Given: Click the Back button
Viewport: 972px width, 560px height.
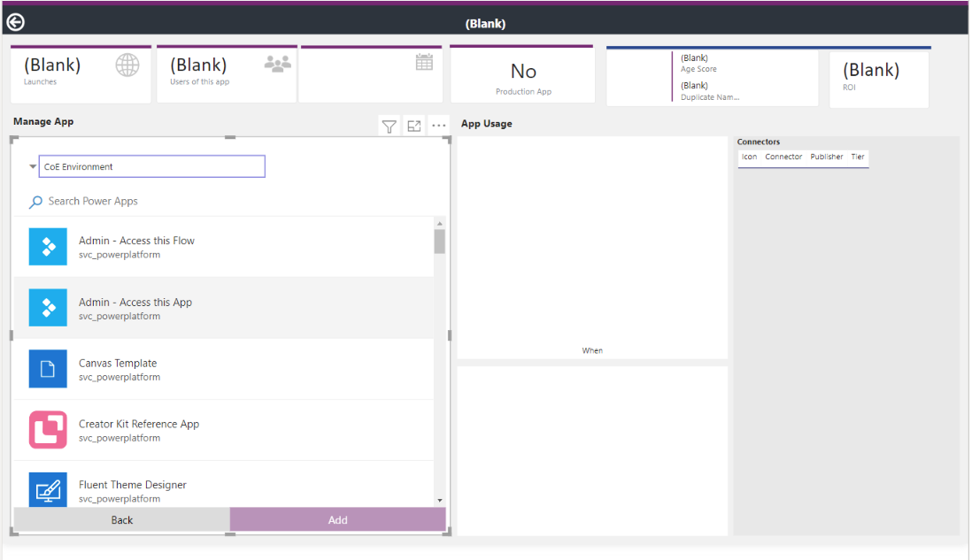Looking at the screenshot, I should (121, 519).
